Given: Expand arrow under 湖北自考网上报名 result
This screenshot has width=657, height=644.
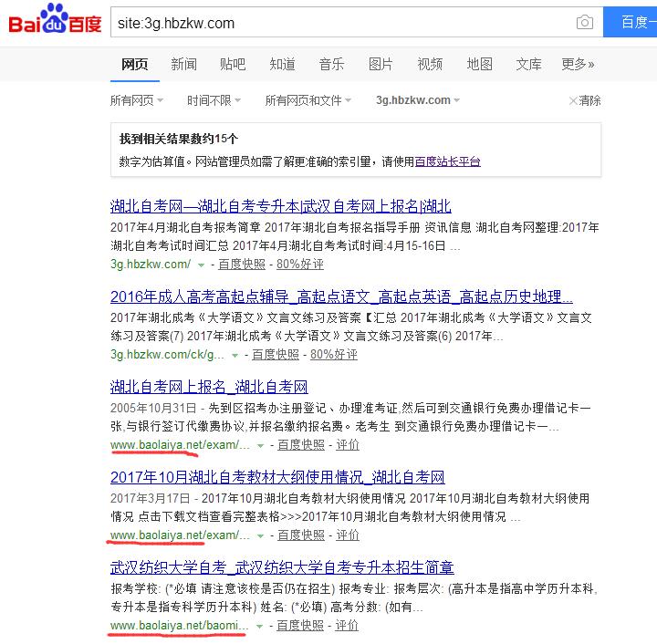Looking at the screenshot, I should tap(261, 446).
